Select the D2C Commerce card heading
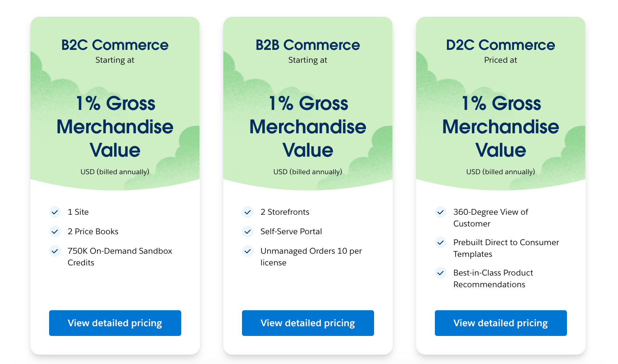Viewport: 618px width, 364px height. pos(500,45)
